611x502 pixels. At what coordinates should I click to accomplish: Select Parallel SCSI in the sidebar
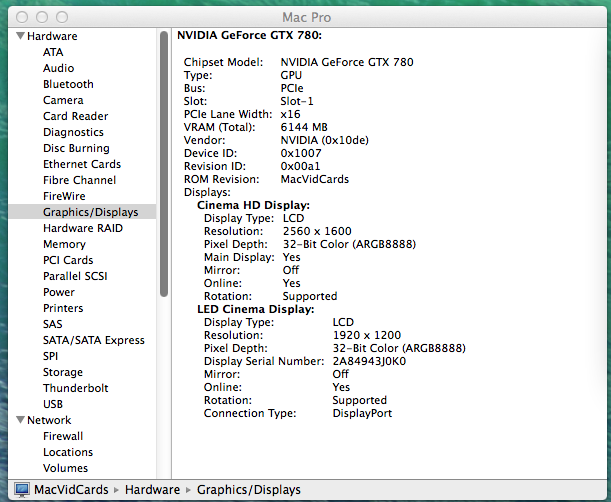[x=75, y=276]
